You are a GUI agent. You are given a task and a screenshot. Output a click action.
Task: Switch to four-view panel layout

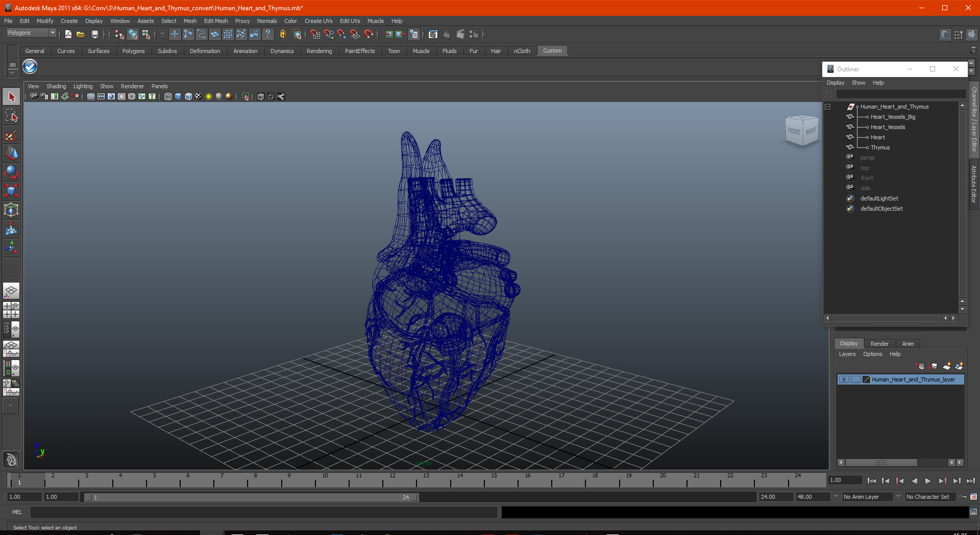[x=11, y=310]
